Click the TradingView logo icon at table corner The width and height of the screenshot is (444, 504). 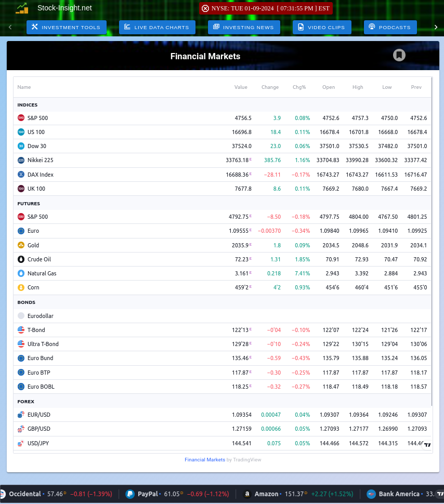(x=427, y=445)
